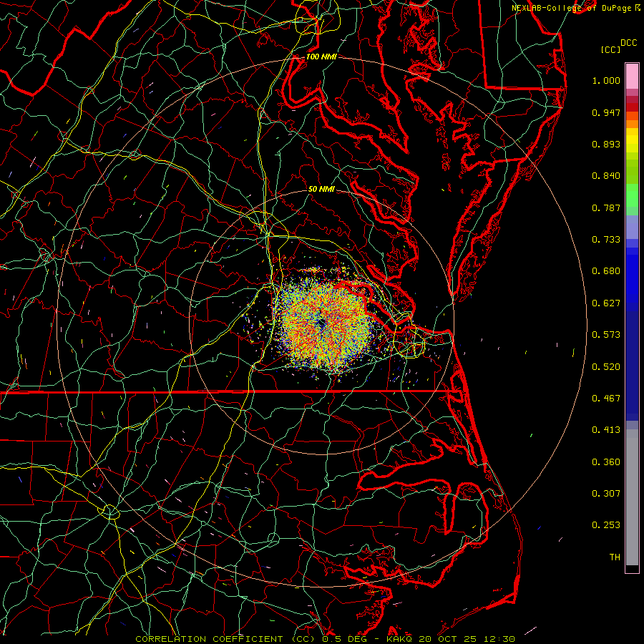Click the gray segment of the color bar
Image resolution: width=644 pixels, height=644 pixels.
point(632,497)
